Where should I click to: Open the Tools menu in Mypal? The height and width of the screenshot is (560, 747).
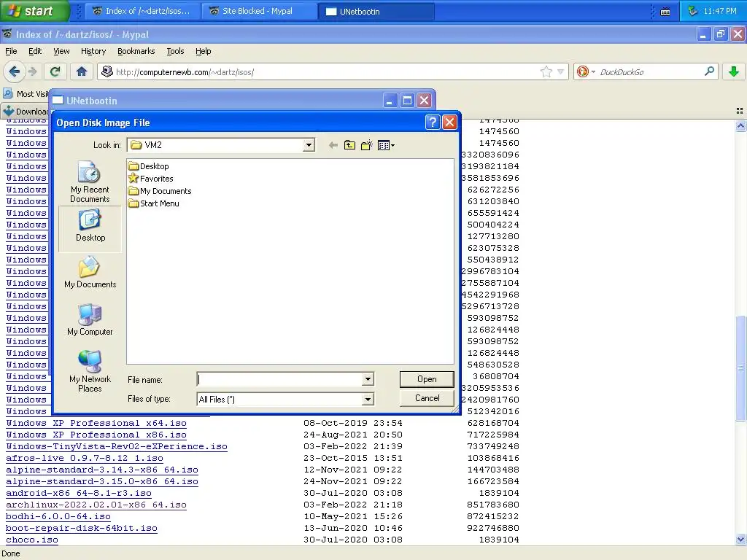(175, 51)
